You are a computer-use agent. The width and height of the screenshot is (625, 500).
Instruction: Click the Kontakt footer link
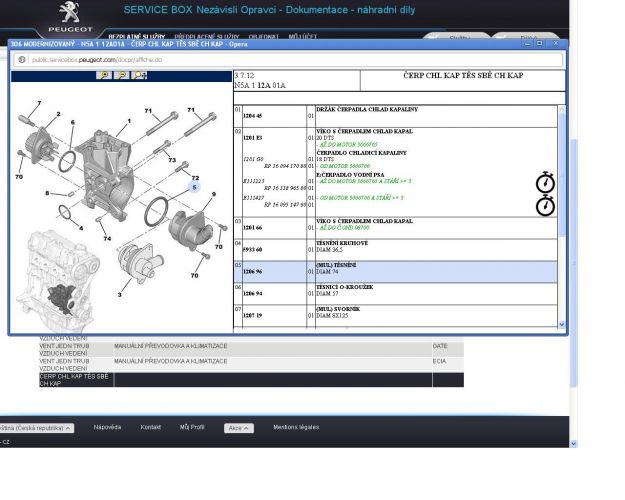click(150, 427)
